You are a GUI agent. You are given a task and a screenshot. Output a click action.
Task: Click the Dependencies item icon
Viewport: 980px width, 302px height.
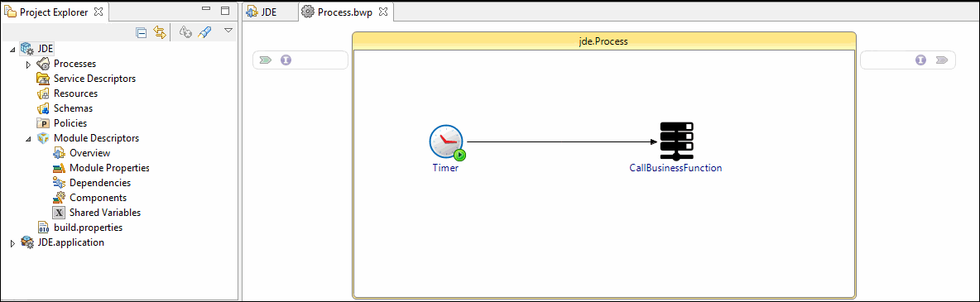(x=59, y=183)
